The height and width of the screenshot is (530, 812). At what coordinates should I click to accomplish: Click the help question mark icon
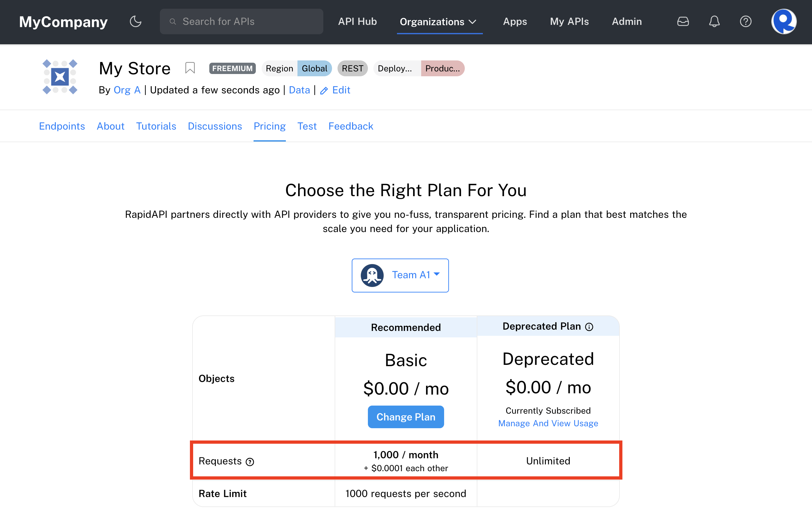pyautogui.click(x=746, y=21)
